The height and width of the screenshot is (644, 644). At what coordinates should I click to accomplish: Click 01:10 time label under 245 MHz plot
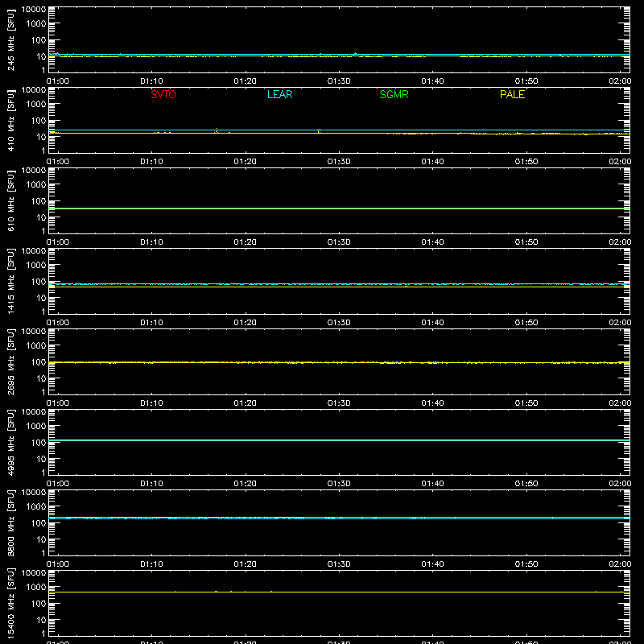pos(151,81)
